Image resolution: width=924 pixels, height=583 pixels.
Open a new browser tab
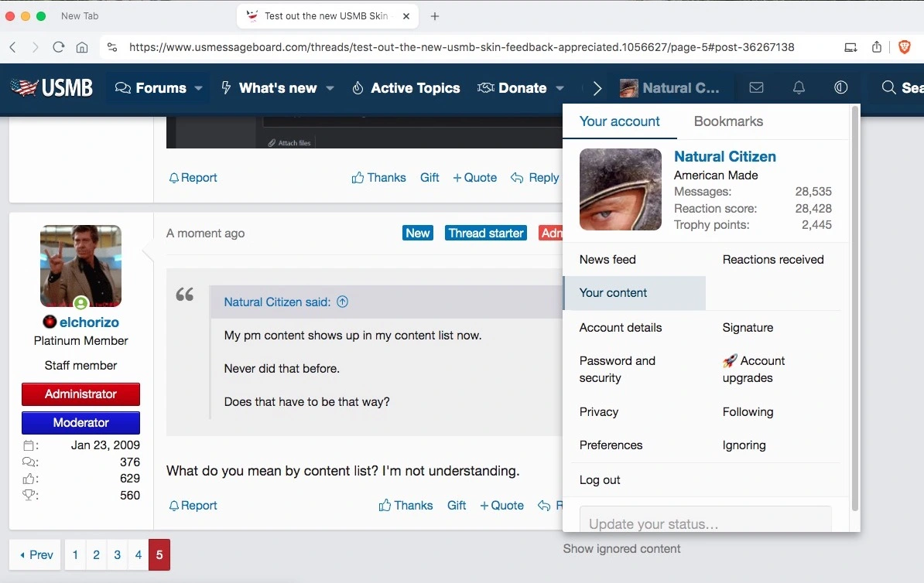point(435,16)
